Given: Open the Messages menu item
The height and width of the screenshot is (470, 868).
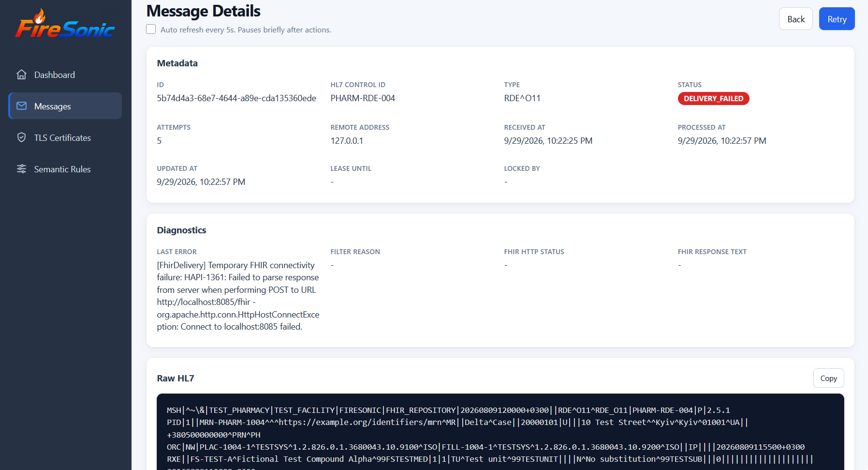Looking at the screenshot, I should tap(65, 106).
